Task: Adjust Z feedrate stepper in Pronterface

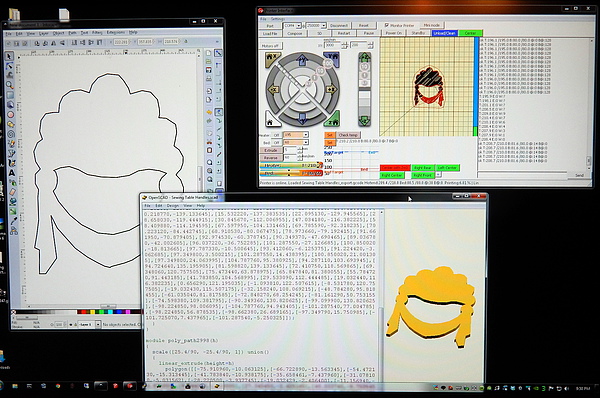Action: point(370,45)
